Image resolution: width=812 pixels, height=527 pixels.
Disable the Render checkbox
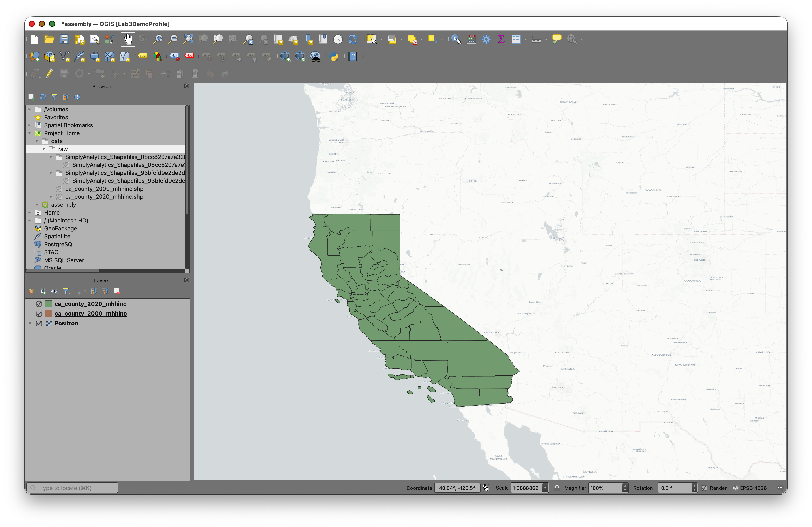click(704, 488)
